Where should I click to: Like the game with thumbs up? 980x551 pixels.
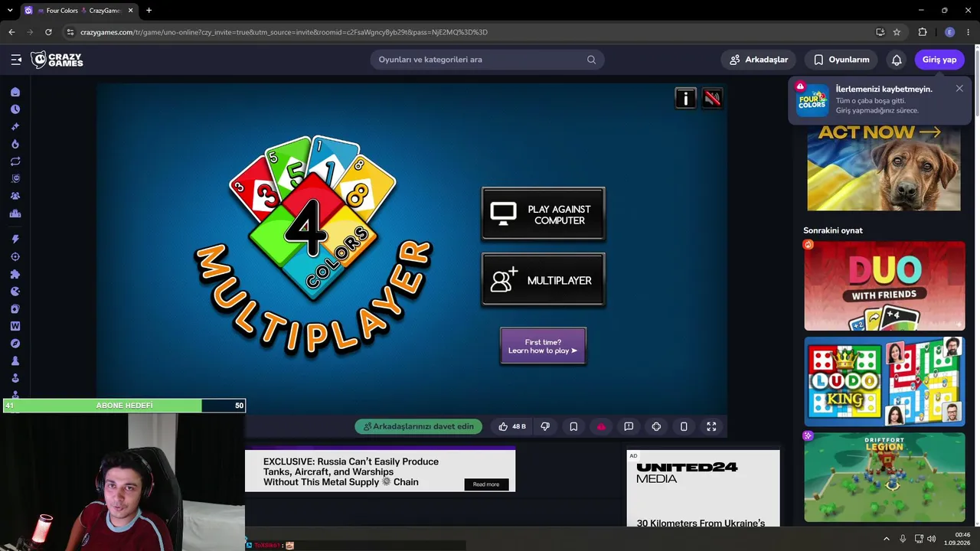coord(511,426)
